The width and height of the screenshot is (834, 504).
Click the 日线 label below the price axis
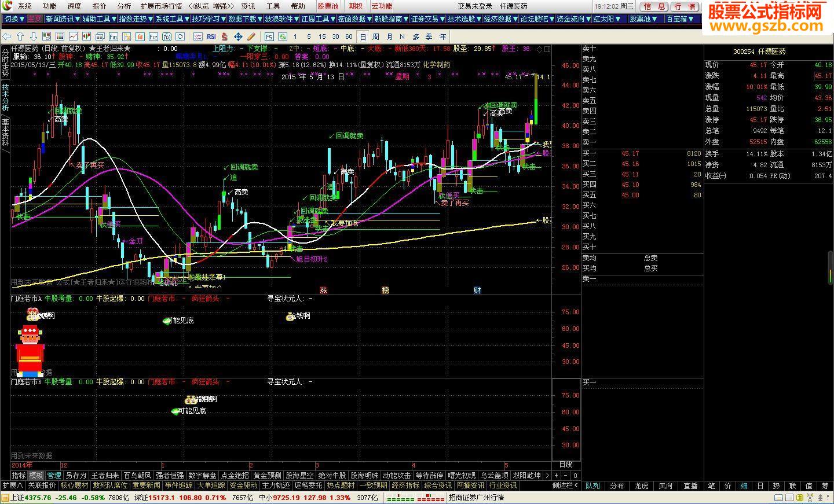pyautogui.click(x=566, y=464)
